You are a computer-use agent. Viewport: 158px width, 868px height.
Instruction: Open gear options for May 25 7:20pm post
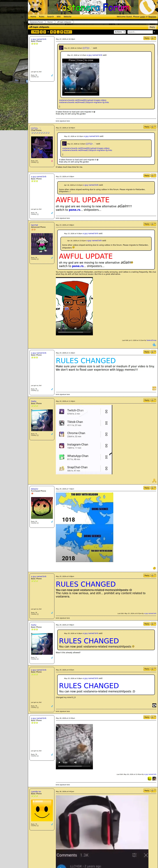tap(153, 488)
